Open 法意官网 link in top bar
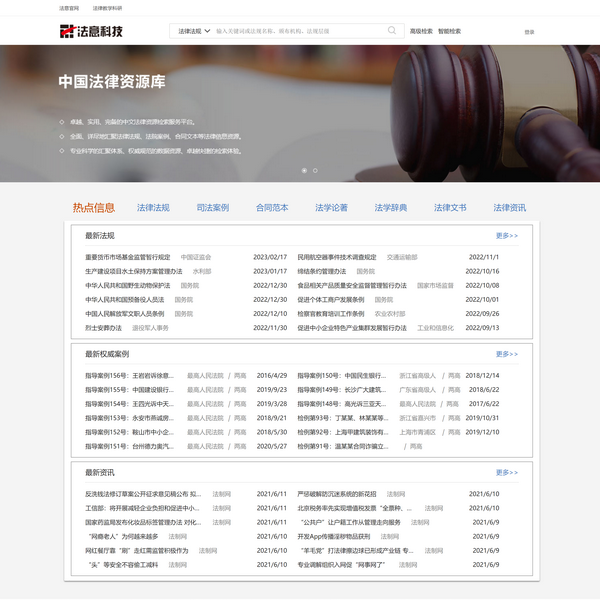Viewport: 600px width, 600px height. (68, 7)
